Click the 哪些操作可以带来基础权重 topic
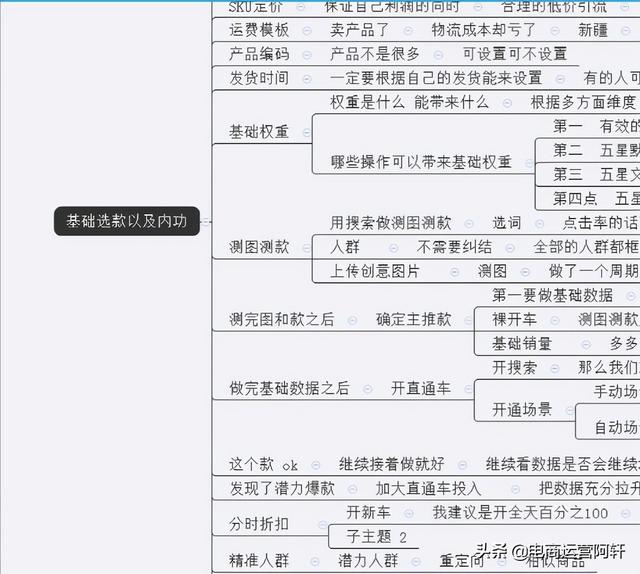The image size is (640, 574). click(420, 162)
